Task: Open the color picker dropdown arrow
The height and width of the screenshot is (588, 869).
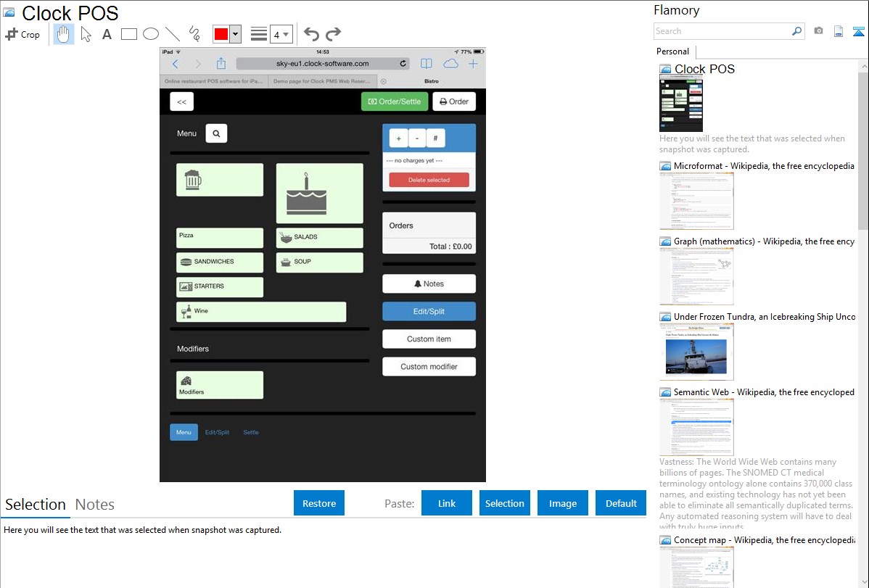Action: pyautogui.click(x=236, y=34)
